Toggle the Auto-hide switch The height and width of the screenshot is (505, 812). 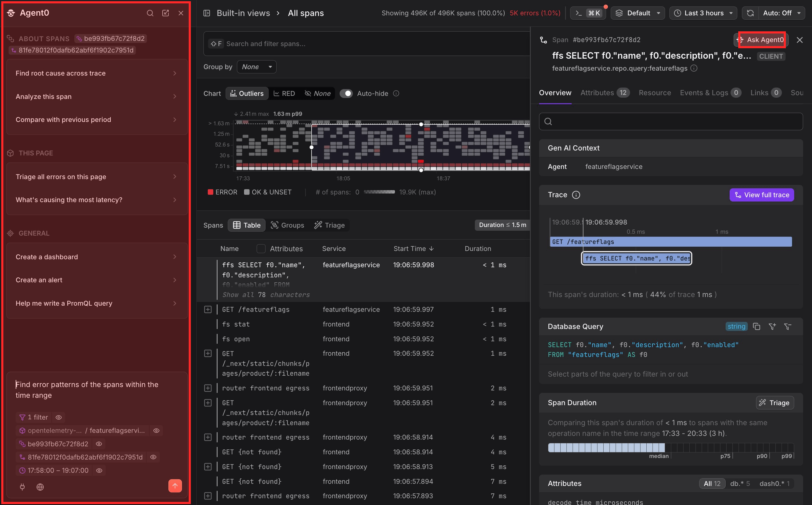point(346,93)
